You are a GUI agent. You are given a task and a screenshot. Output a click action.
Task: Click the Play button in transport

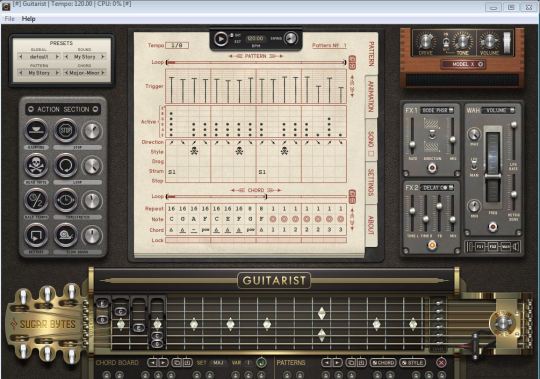(220, 39)
